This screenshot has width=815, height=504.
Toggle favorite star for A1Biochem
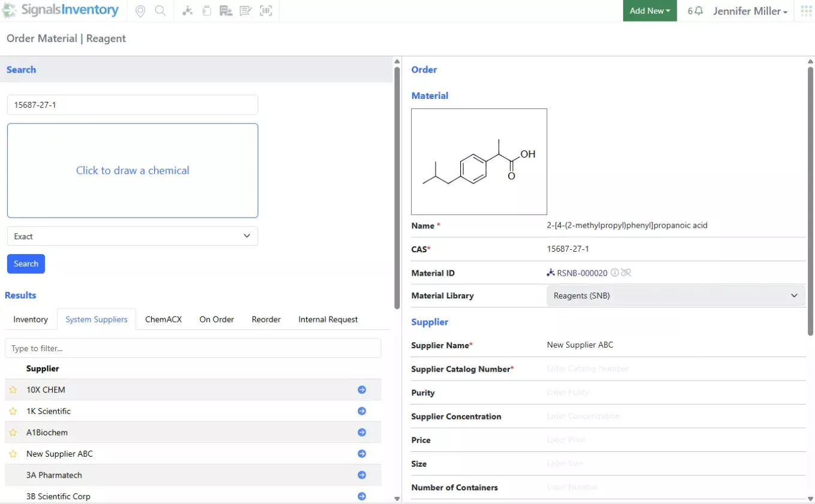13,433
